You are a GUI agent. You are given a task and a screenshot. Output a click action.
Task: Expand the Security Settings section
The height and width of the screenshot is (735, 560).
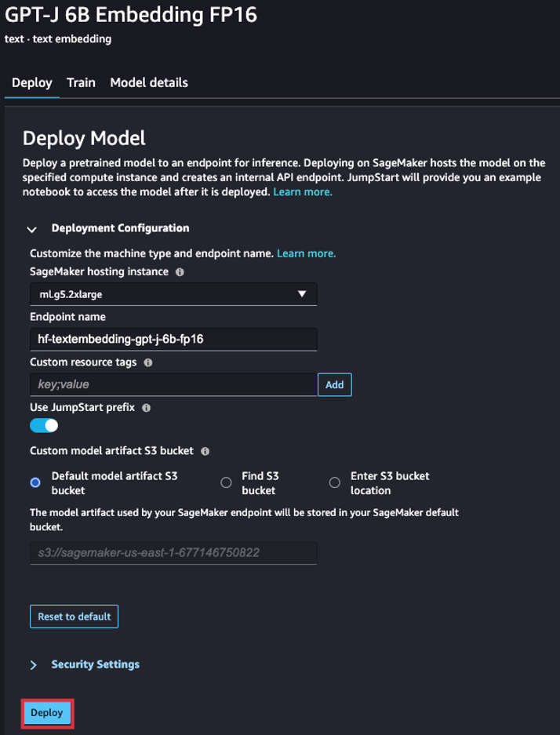pyautogui.click(x=33, y=665)
